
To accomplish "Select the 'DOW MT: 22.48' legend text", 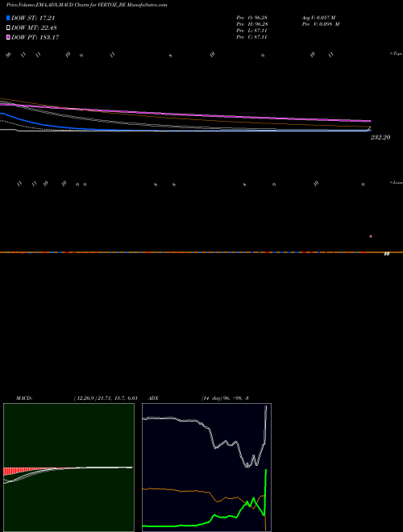I will pyautogui.click(x=34, y=28).
